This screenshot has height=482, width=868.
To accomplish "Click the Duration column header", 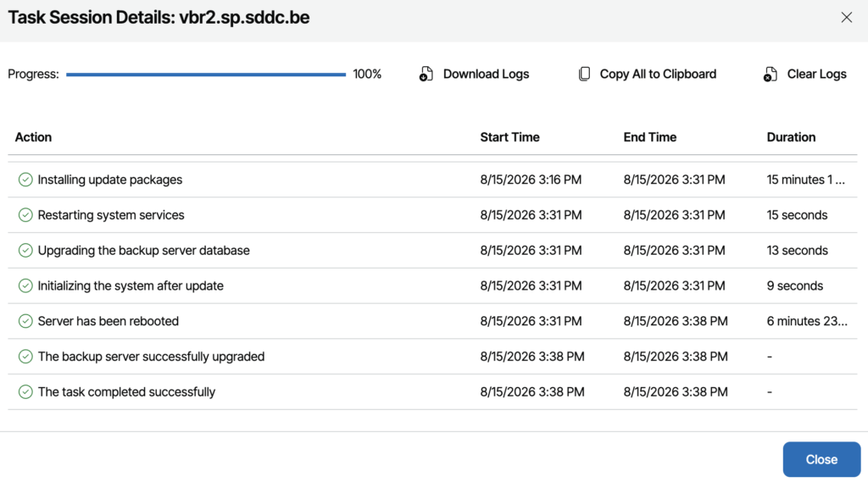I will point(791,137).
